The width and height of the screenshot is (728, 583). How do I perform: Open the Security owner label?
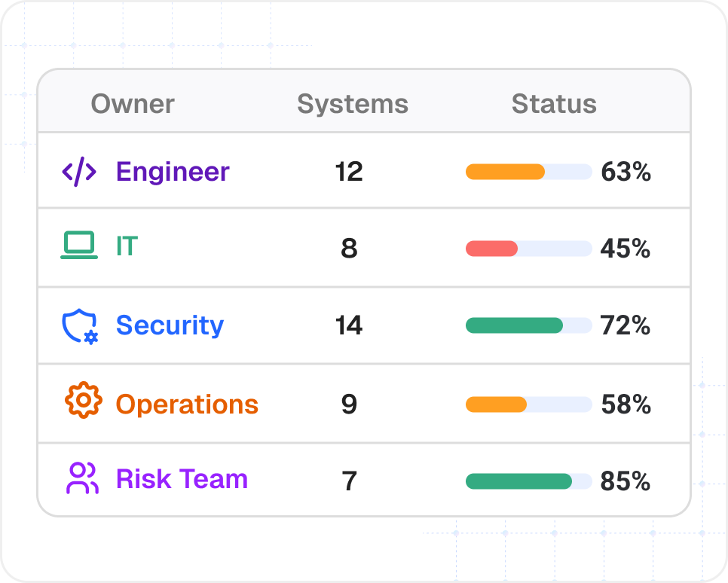point(170,325)
